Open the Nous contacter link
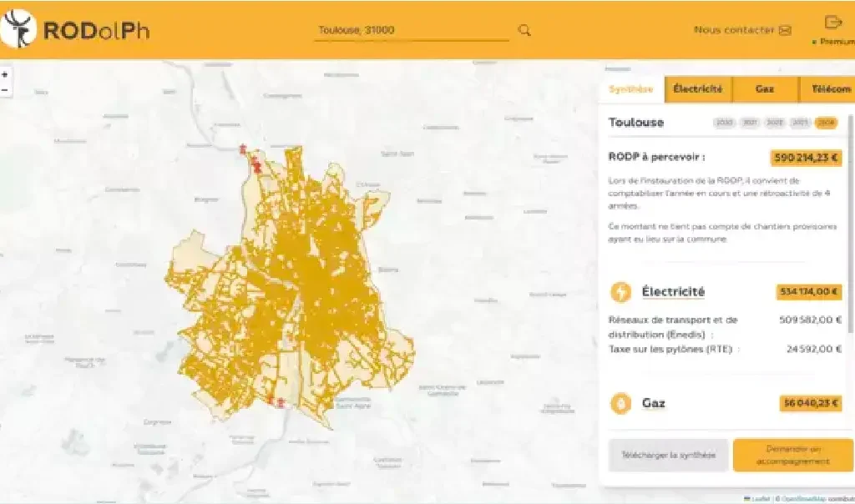Screen dimensions: 855x504 pos(734,30)
